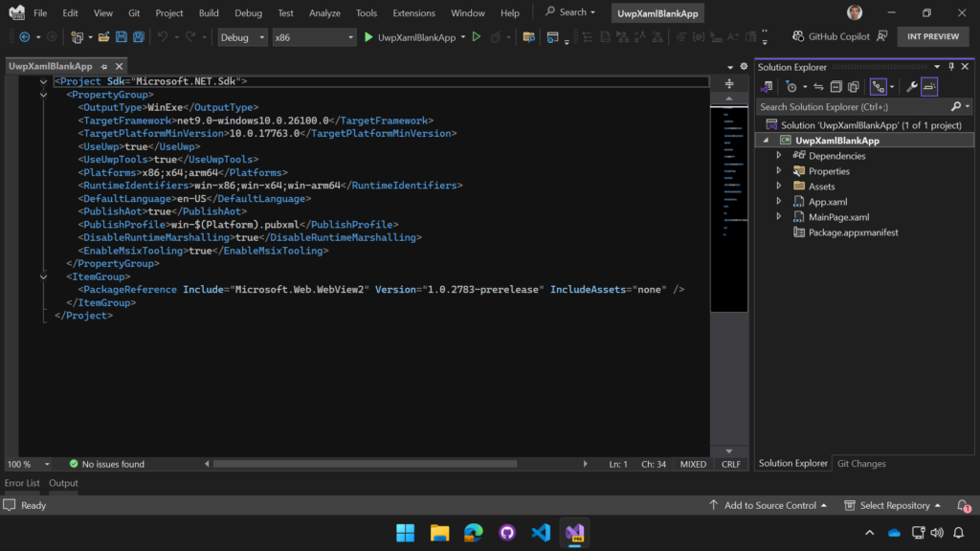Save all files using the Save All icon
This screenshot has height=551, width=980.
tap(140, 36)
